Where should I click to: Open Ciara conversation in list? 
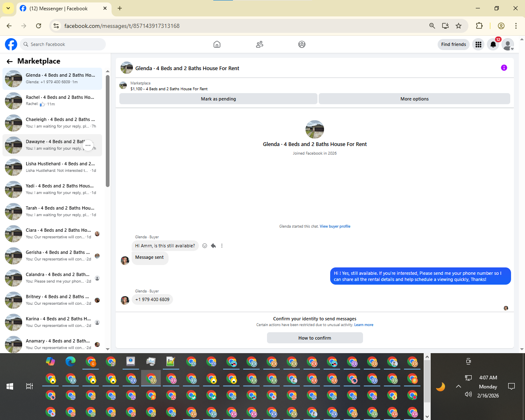click(52, 234)
